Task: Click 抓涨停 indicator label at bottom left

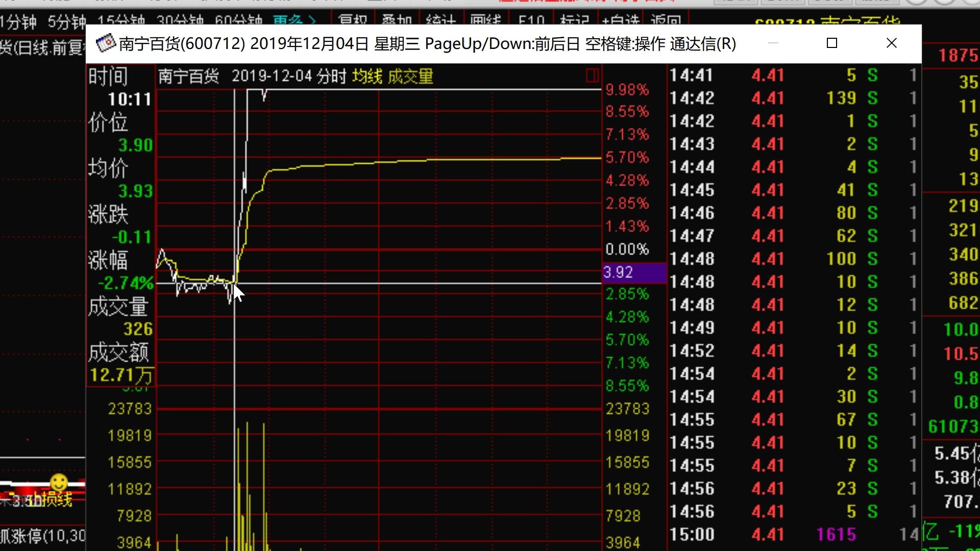Action: tap(43, 536)
